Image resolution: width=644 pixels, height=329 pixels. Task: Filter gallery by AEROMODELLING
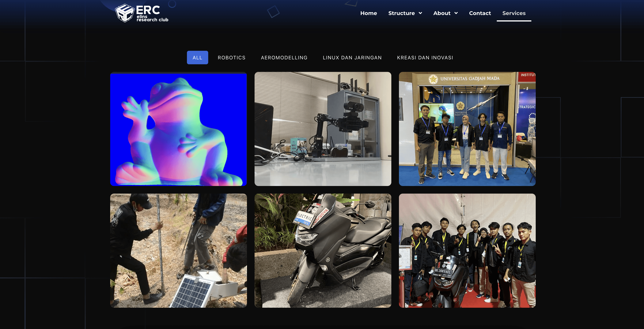coord(284,58)
